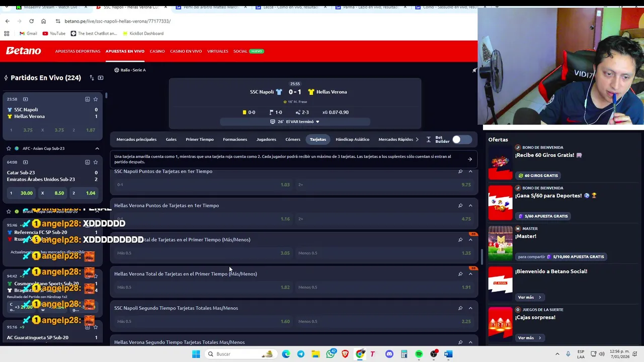
Task: Collapse Hellas Verona Puntos de Tarjetas 1er Tiempo
Action: pyautogui.click(x=470, y=206)
